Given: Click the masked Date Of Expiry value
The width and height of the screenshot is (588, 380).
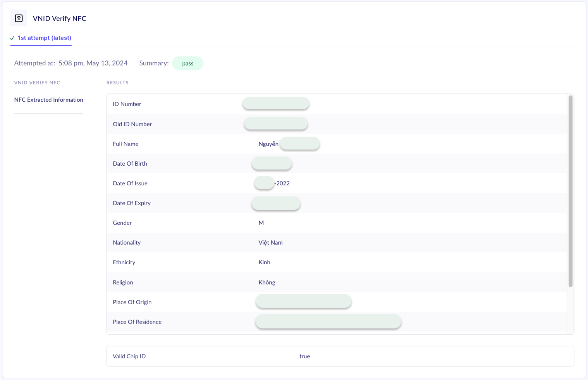Looking at the screenshot, I should click(276, 203).
